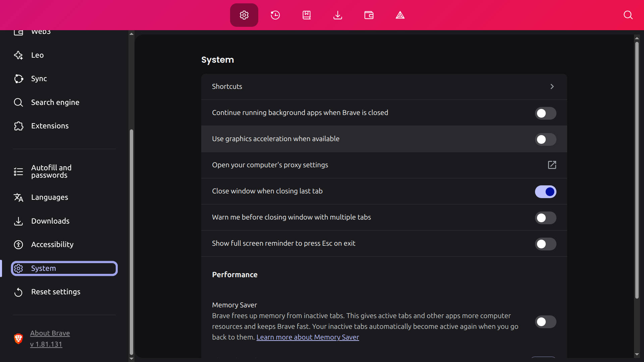
Task: Select System in the settings sidebar
Action: [64, 268]
